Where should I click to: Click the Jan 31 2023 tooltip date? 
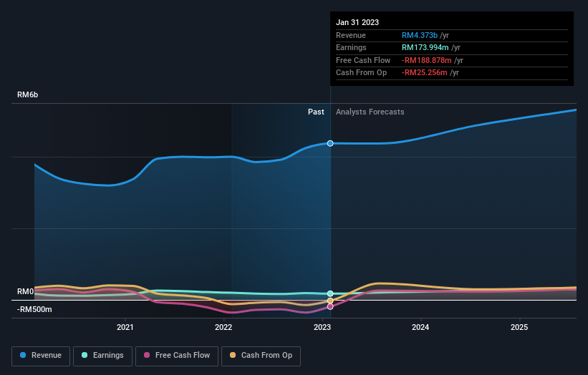(357, 22)
